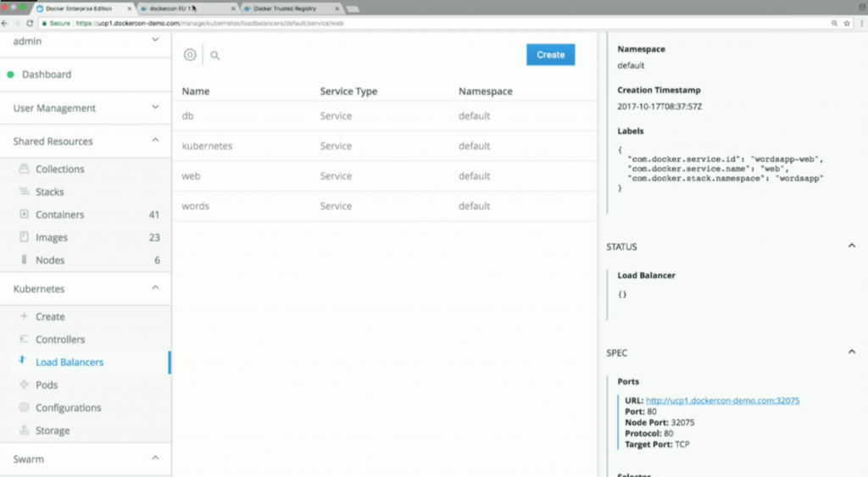Collapse the Shared Resources section
This screenshot has width=868, height=477.
[x=155, y=141]
